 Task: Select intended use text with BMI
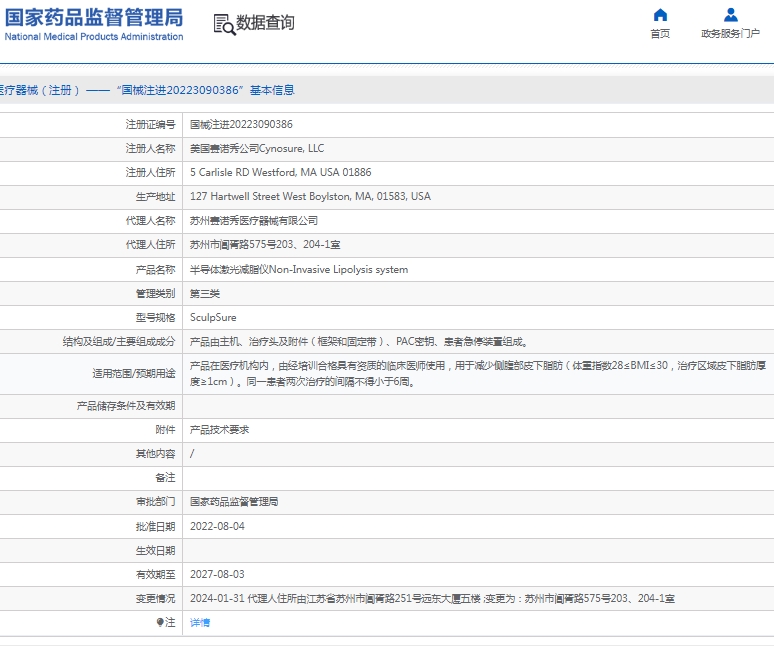point(478,374)
